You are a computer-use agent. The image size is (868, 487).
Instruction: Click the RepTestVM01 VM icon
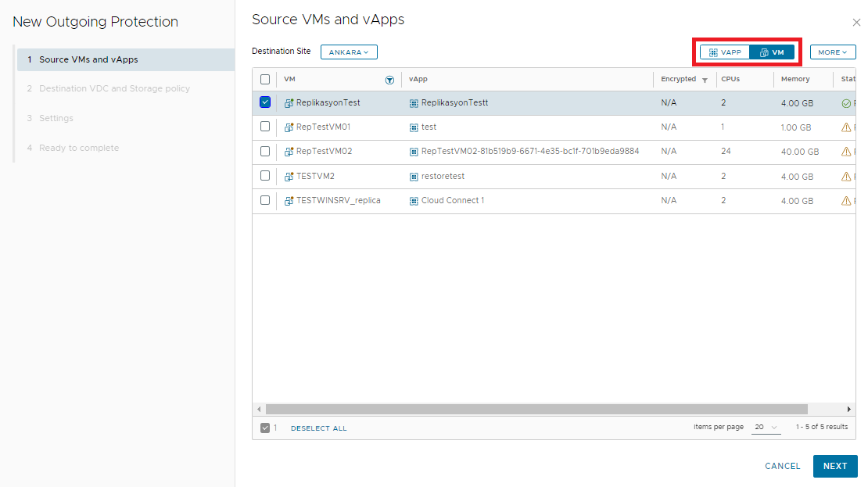click(x=289, y=127)
